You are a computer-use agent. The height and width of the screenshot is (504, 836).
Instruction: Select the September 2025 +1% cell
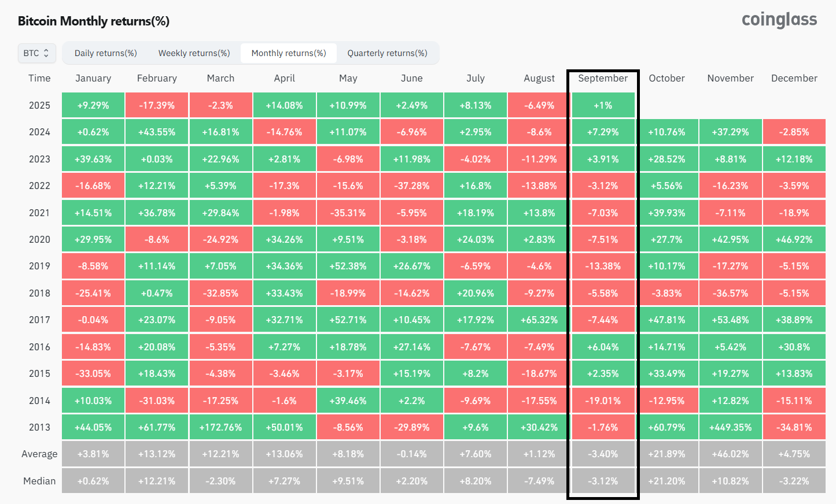(x=603, y=105)
